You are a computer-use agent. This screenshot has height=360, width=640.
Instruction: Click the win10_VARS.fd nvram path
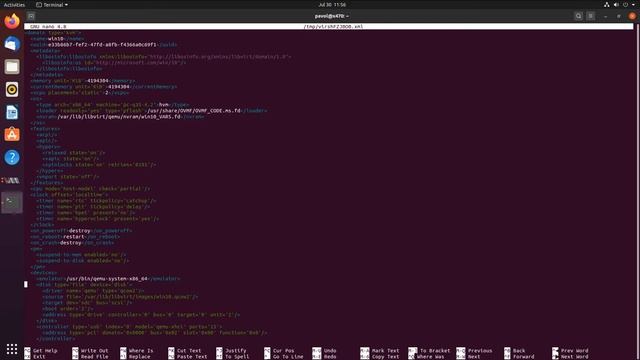tap(119, 117)
